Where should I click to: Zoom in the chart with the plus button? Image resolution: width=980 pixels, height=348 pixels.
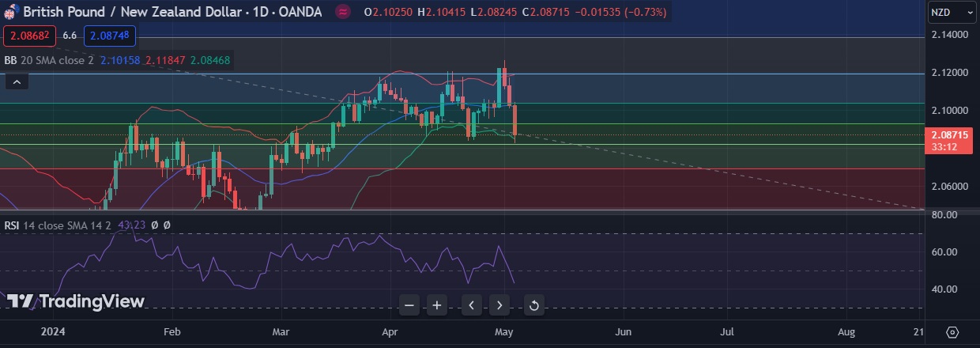(x=436, y=305)
